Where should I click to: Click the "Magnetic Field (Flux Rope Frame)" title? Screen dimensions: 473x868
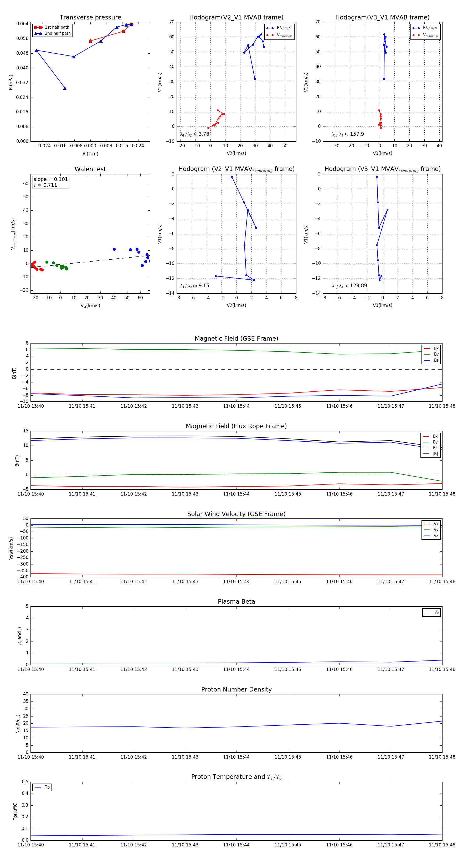236,426
